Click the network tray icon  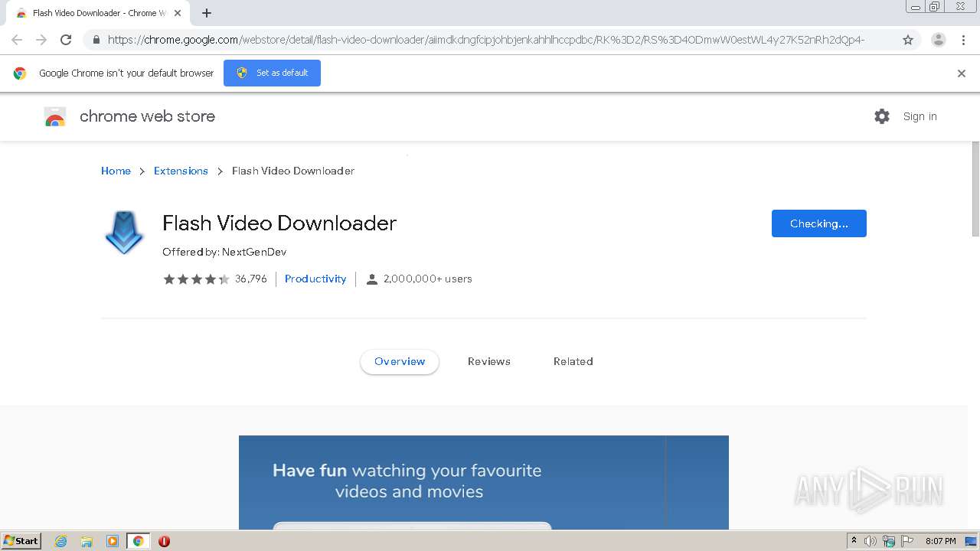[889, 541]
